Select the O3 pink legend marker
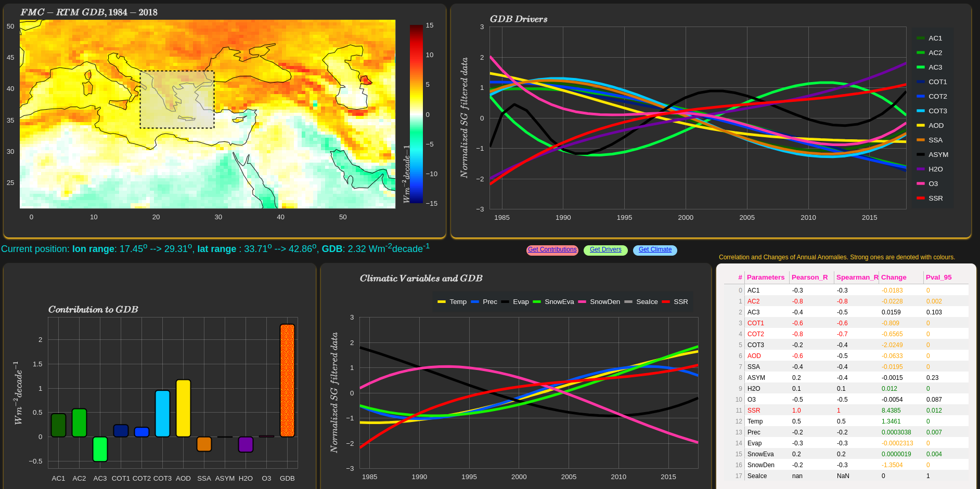 920,183
